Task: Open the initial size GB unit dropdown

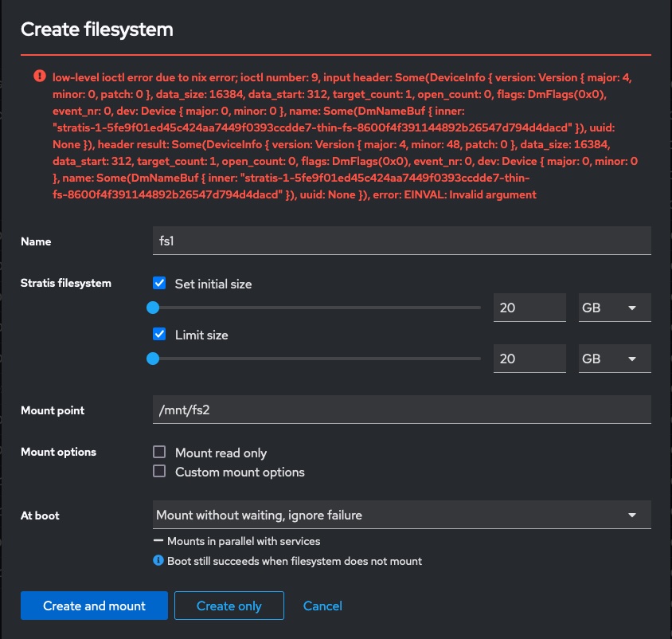Action: [x=614, y=308]
